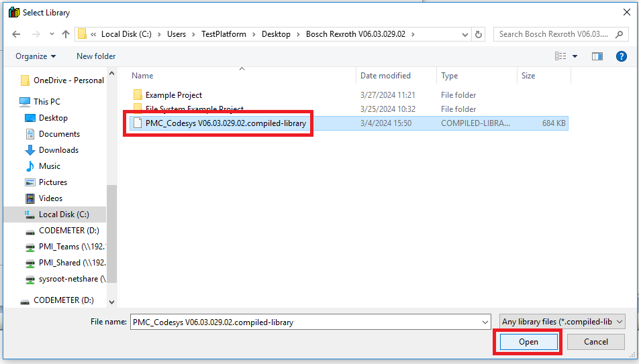
Task: Sort files by Name column header
Action: 142,76
